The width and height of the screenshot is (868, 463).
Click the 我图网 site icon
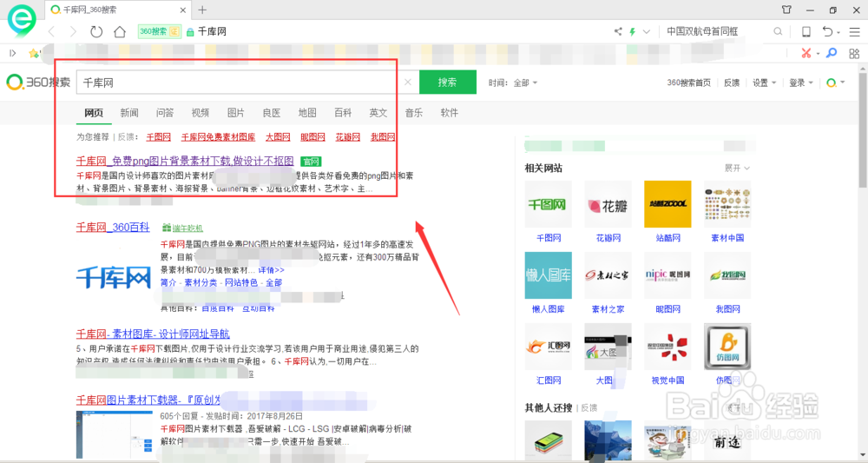tap(727, 275)
